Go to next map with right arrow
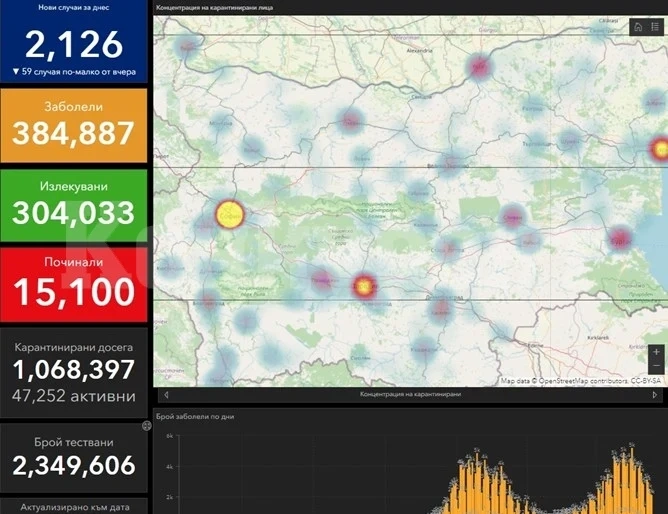Viewport: 668px width, 514px height. 654,395
